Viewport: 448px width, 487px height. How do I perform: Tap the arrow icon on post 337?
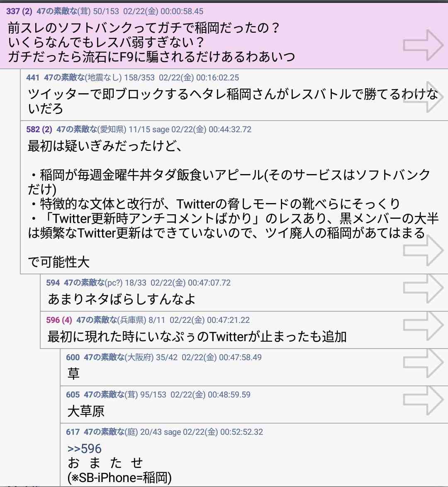(423, 45)
